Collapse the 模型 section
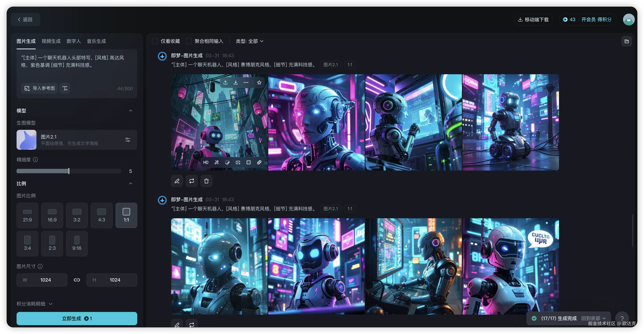The image size is (644, 334). click(x=130, y=111)
